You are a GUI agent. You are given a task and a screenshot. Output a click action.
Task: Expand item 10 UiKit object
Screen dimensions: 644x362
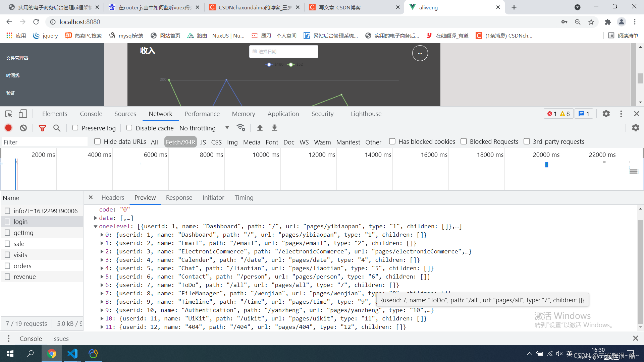point(102,318)
